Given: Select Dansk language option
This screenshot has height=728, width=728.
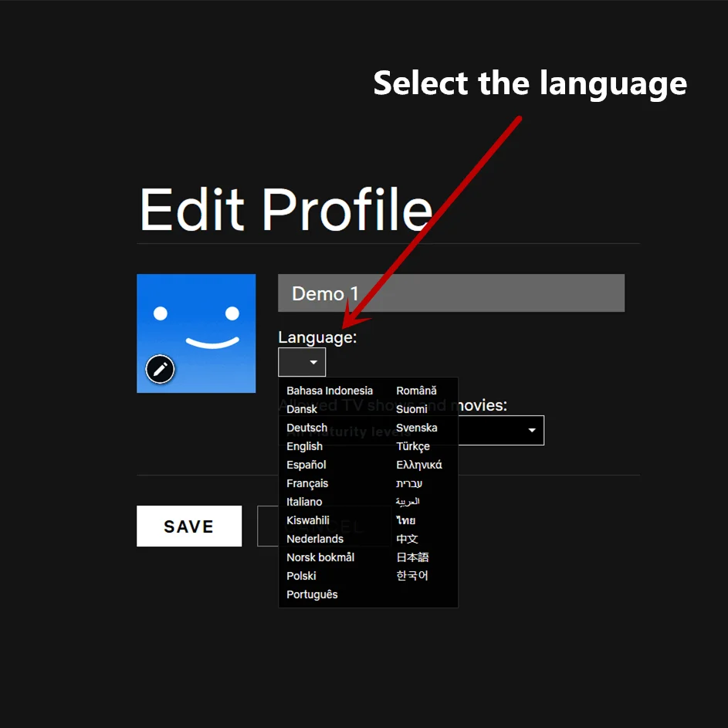Looking at the screenshot, I should [x=302, y=409].
